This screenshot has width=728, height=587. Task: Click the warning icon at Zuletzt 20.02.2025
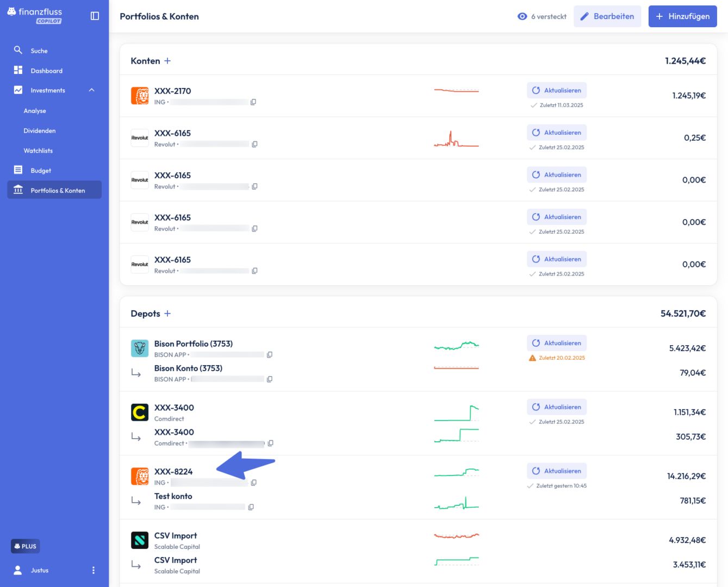click(533, 358)
